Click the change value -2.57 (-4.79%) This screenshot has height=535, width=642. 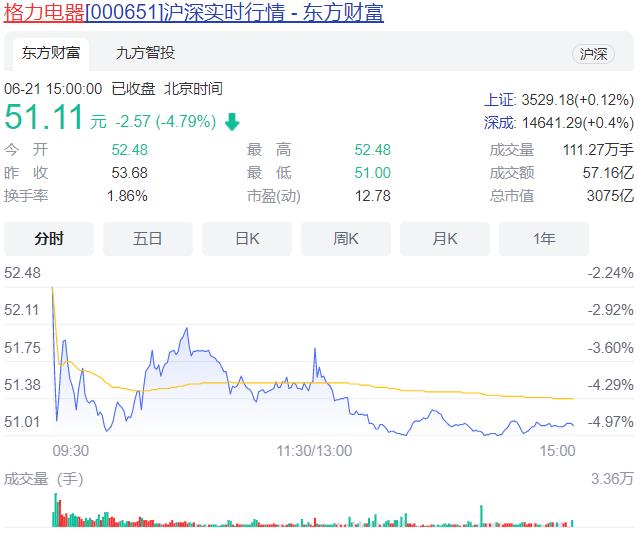(165, 122)
